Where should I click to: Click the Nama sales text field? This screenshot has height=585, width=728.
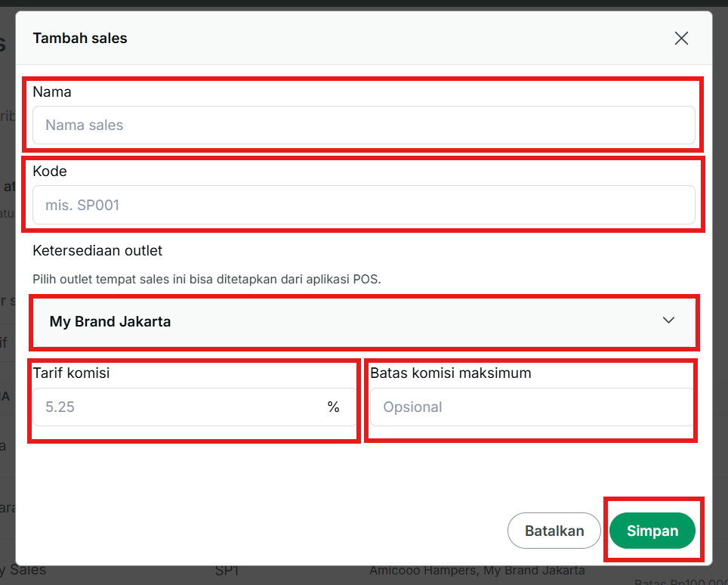[363, 125]
